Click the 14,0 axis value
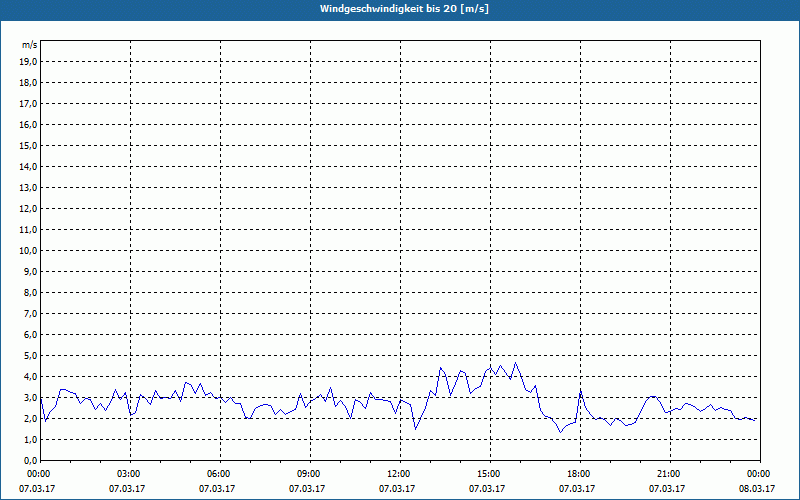The width and height of the screenshot is (800, 500). pos(28,166)
